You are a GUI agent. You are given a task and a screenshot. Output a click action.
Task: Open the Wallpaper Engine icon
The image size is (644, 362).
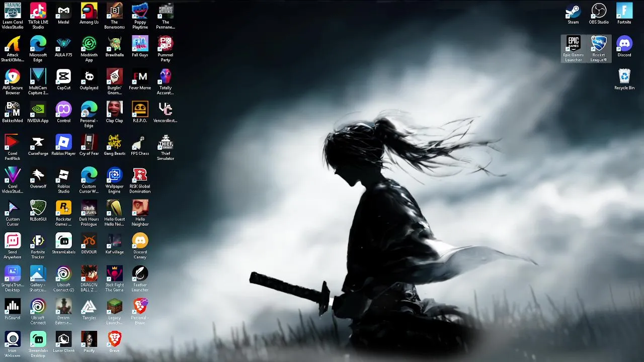click(x=115, y=175)
